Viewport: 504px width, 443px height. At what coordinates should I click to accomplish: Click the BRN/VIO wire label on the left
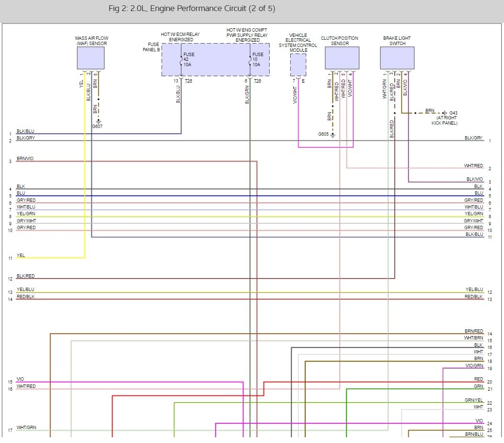click(25, 158)
